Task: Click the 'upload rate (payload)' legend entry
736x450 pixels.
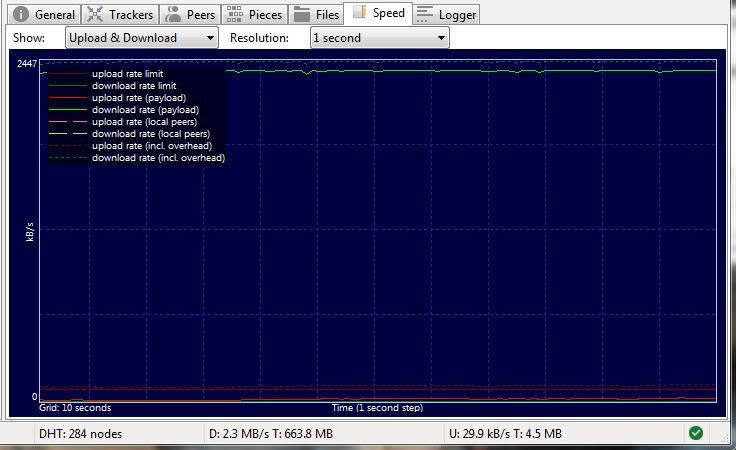Action: coord(139,98)
